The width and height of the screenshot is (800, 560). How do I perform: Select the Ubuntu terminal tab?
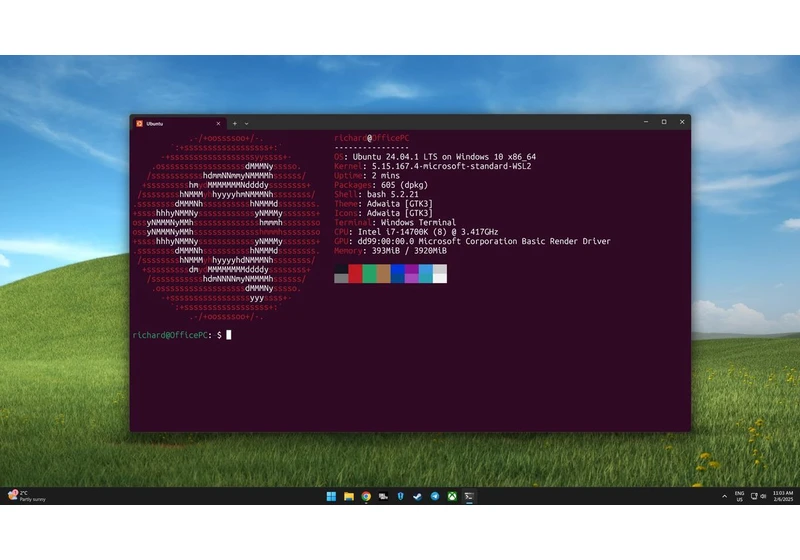click(179, 123)
